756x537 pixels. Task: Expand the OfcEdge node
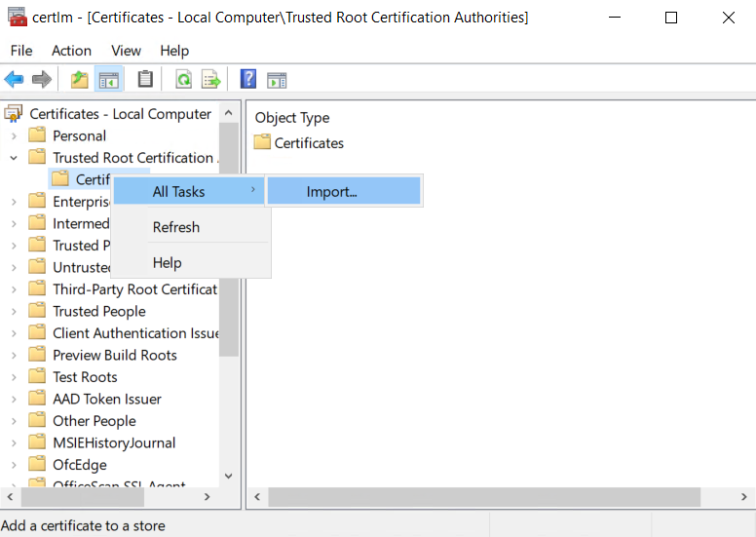tap(14, 465)
